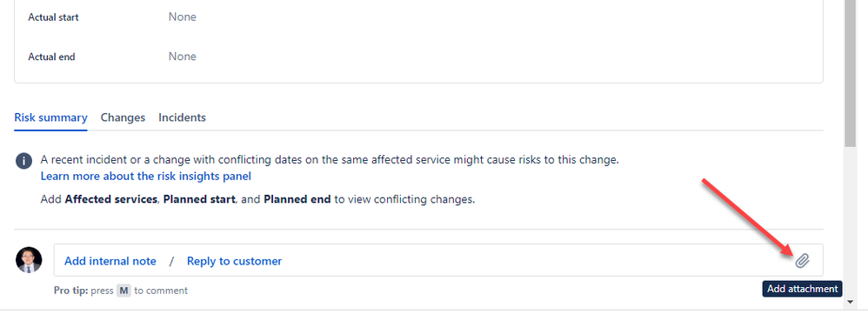The image size is (868, 321).
Task: Click the Actual end field label
Action: (x=51, y=57)
